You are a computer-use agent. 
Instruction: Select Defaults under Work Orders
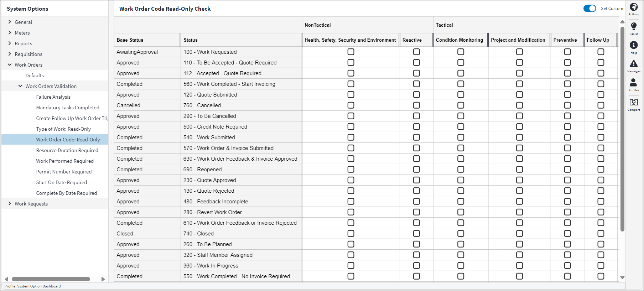coord(35,75)
